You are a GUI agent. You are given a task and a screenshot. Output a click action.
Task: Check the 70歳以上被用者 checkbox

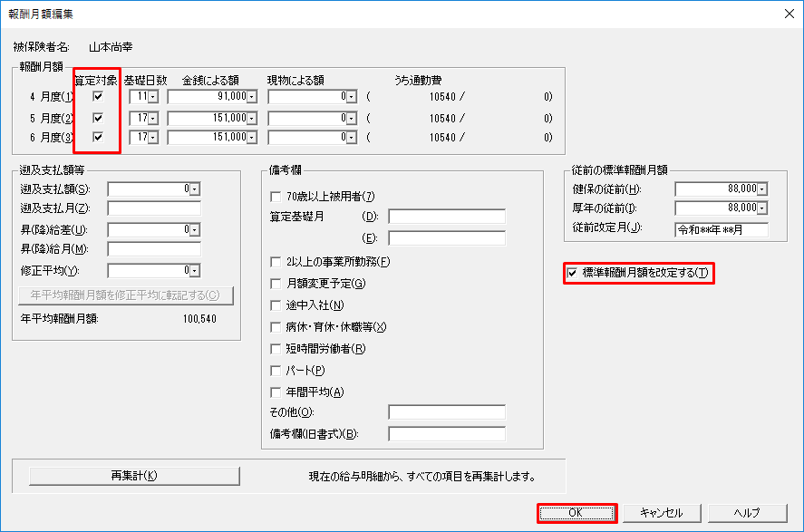276,197
